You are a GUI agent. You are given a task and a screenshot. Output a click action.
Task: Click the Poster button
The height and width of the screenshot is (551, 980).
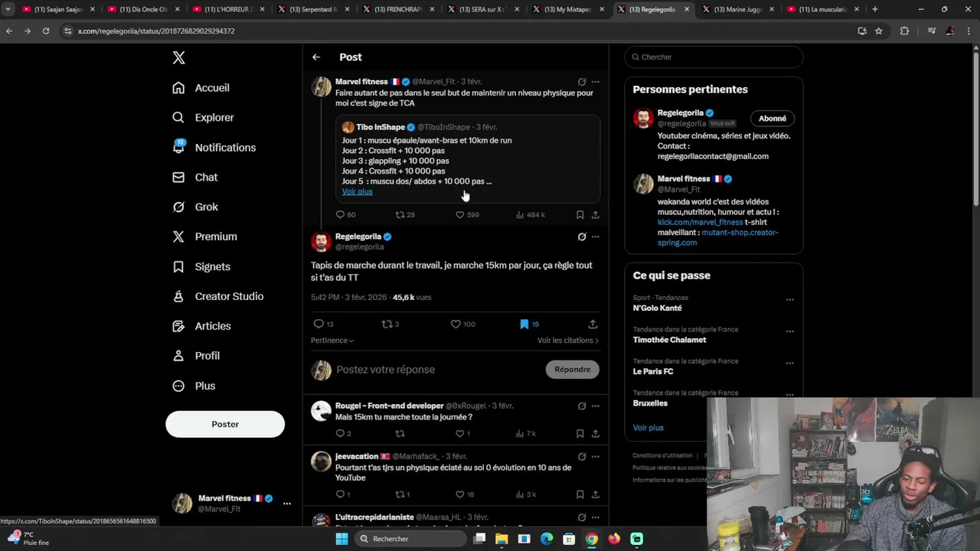[225, 424]
